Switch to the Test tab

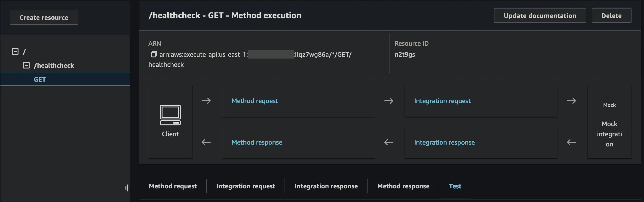(455, 186)
